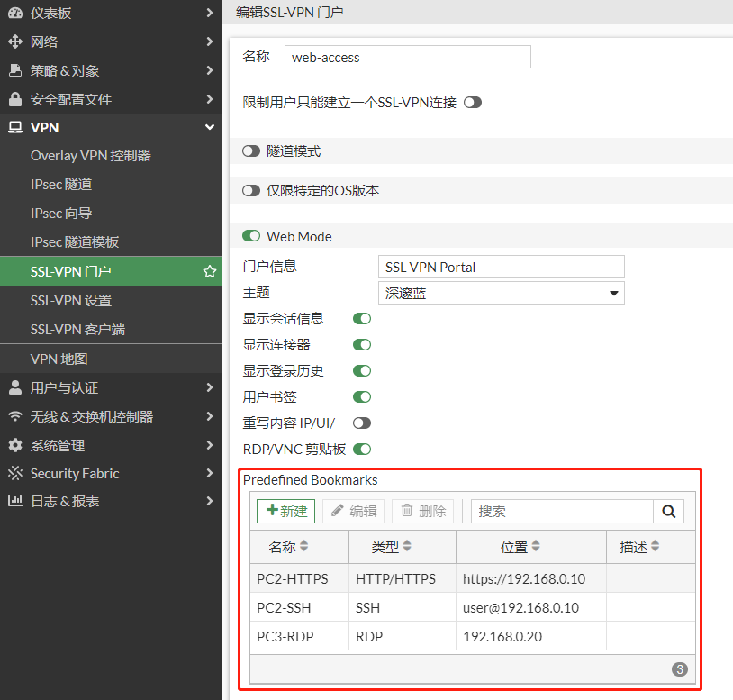Screen dimensions: 733x700
Task: Go to IPsec 隧道 page
Action: 61,185
